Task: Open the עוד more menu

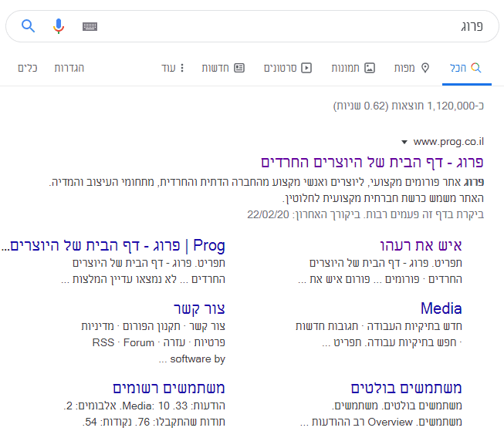Action: point(173,68)
